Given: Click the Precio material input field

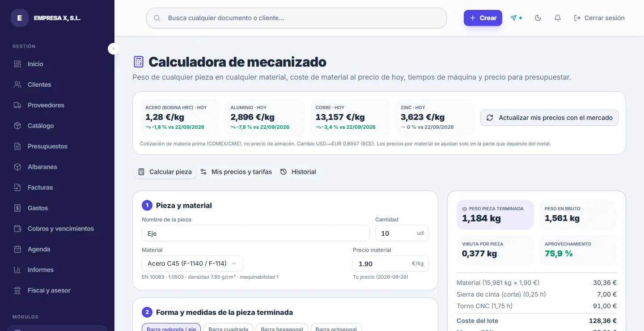Looking at the screenshot, I should pyautogui.click(x=391, y=263).
